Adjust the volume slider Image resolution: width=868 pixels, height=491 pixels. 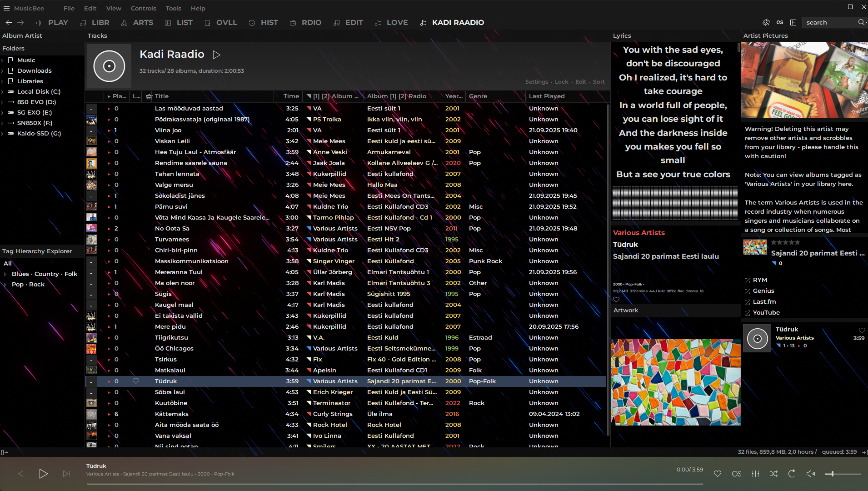(843, 474)
